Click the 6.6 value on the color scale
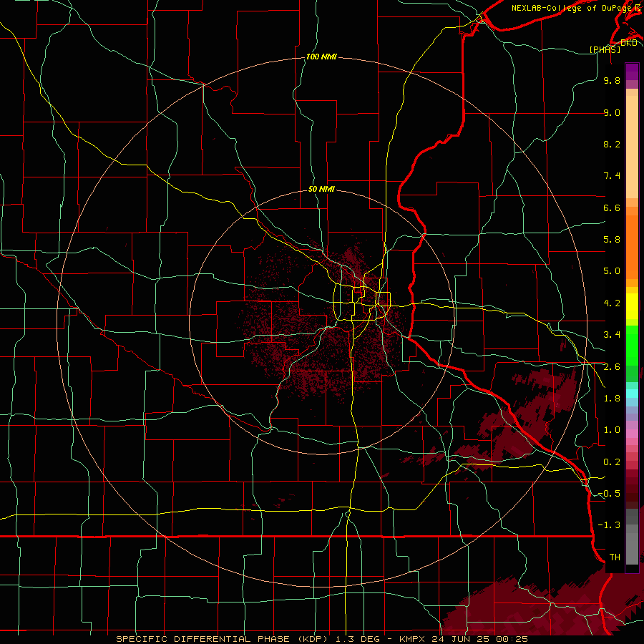This screenshot has height=644, width=644. click(612, 208)
